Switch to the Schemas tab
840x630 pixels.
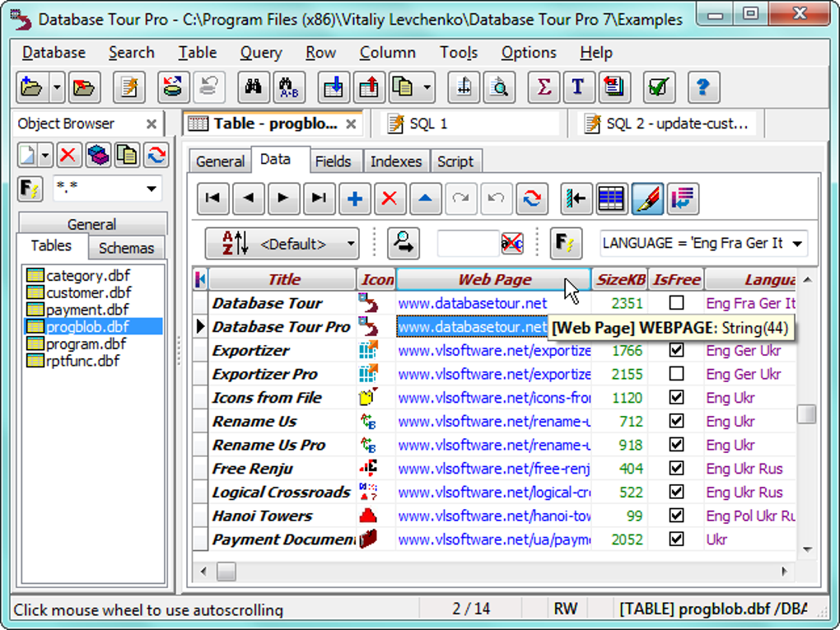126,248
